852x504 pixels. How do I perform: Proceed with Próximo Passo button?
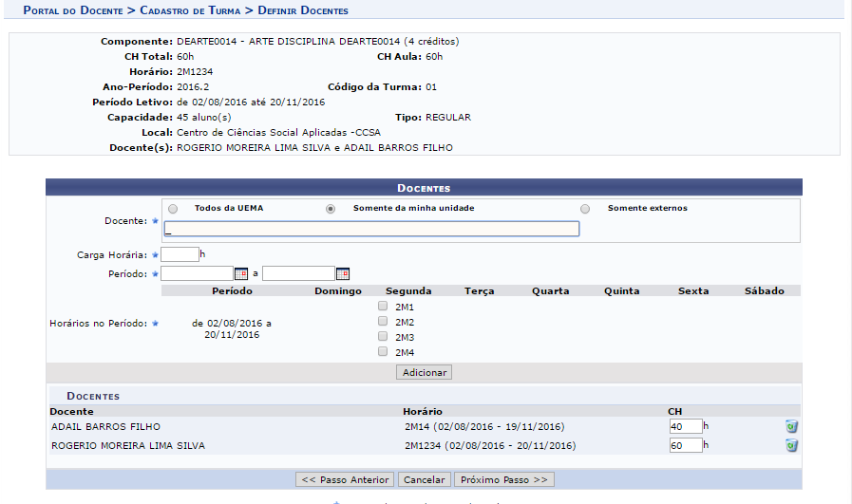pyautogui.click(x=504, y=479)
